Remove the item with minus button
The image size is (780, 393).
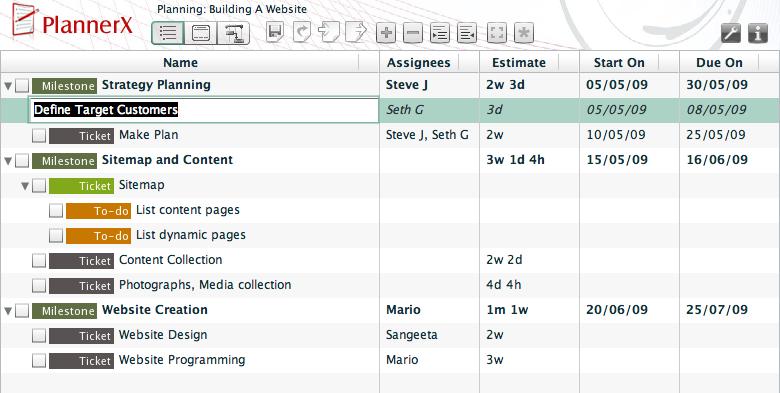pyautogui.click(x=413, y=33)
